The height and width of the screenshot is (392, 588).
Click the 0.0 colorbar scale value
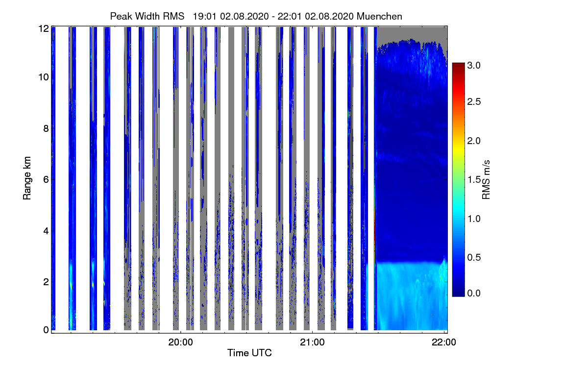point(475,293)
